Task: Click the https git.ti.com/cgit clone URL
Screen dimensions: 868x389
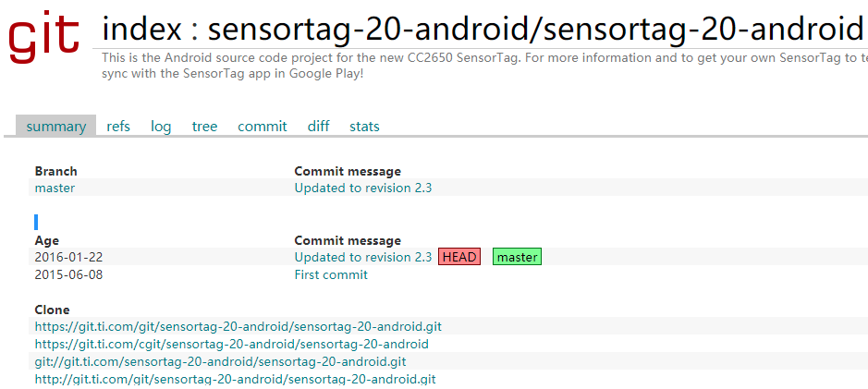Action: [231, 344]
